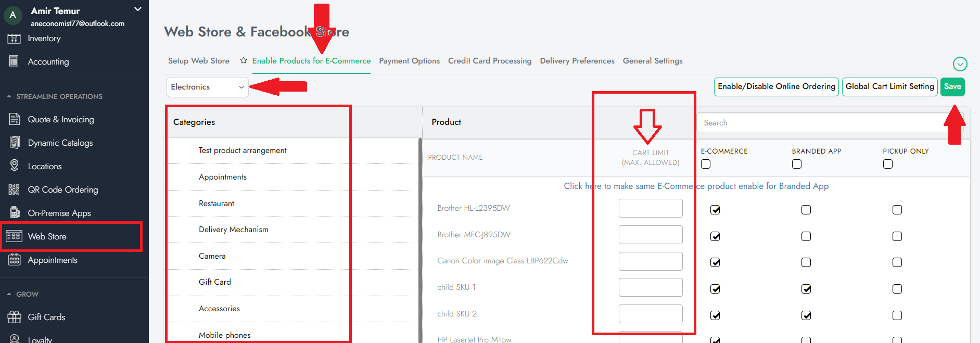Switch to the Payment Options tab
Screen dimensions: 980x343
[x=409, y=61]
